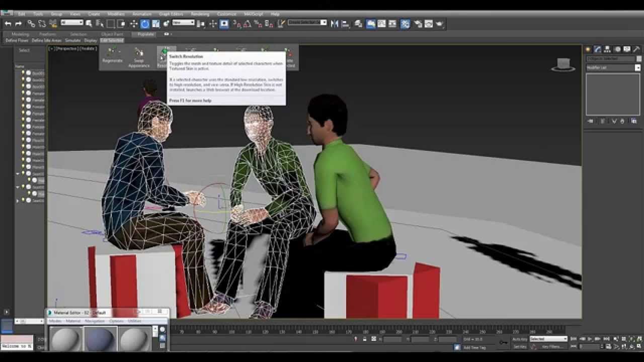
Task: Click Simulate in the Populate ribbon
Action: [x=73, y=40]
